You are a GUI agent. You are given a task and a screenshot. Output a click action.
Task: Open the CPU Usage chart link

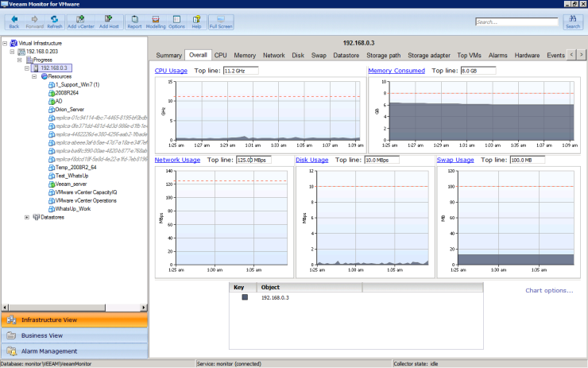click(171, 71)
